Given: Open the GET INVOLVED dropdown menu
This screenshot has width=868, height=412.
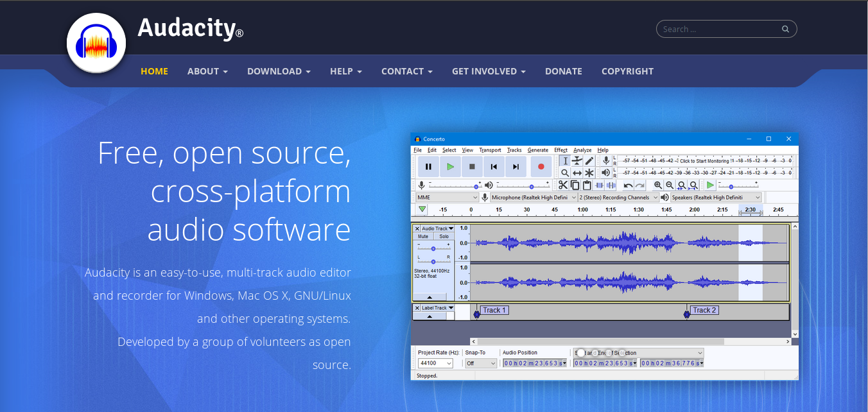Looking at the screenshot, I should 489,71.
